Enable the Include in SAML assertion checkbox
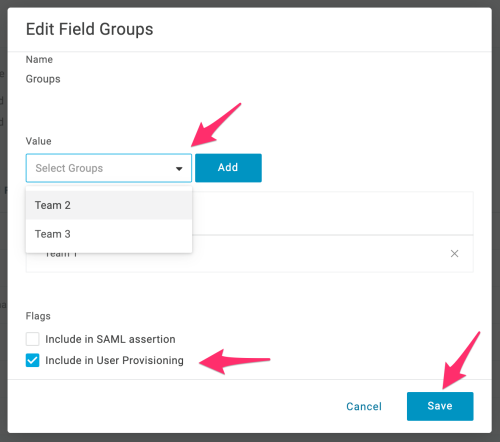500x442 pixels. [x=33, y=339]
